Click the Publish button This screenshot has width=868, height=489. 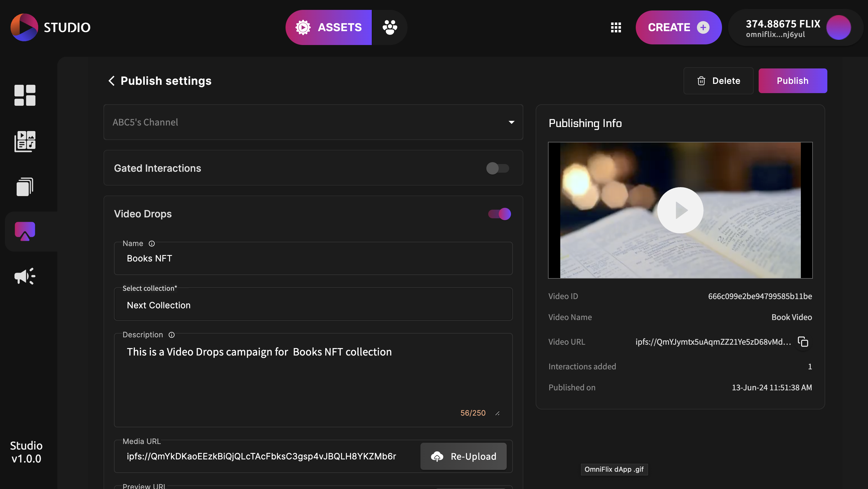(x=792, y=80)
